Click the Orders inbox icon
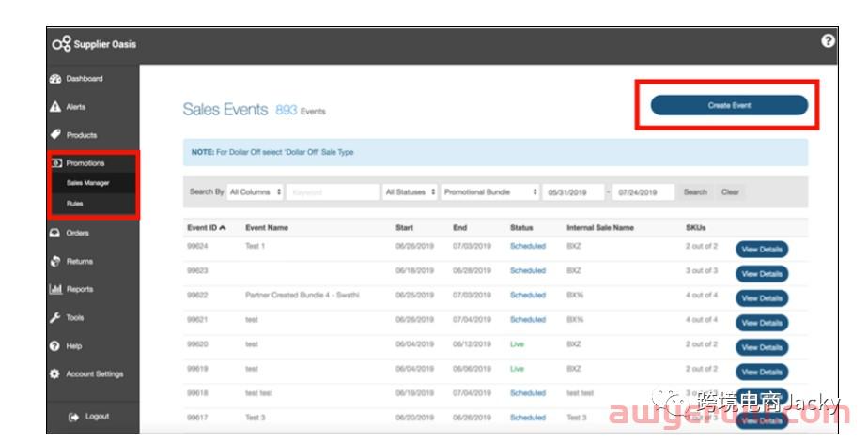This screenshot has width=868, height=442. click(x=55, y=233)
